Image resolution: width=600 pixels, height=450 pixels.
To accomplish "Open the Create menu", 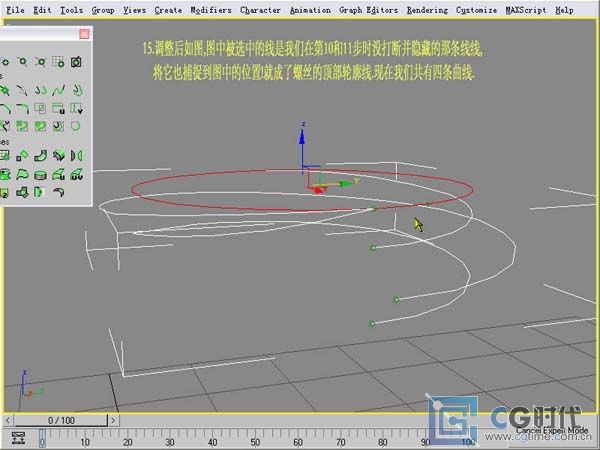I will (168, 10).
